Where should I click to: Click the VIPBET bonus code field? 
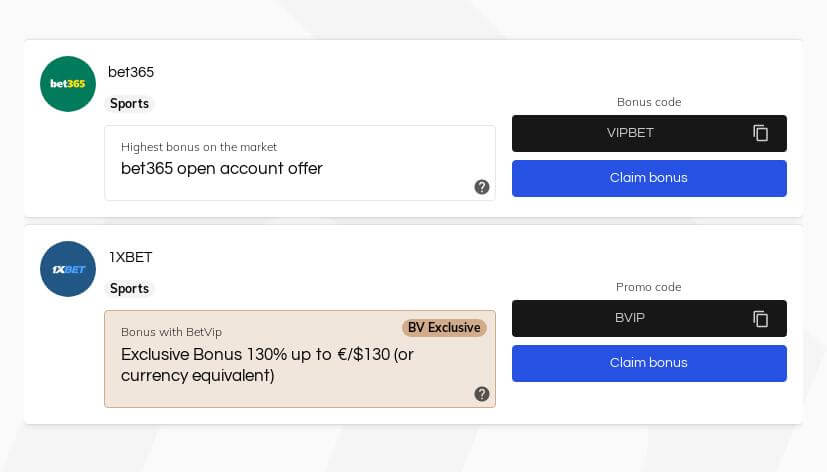(649, 133)
